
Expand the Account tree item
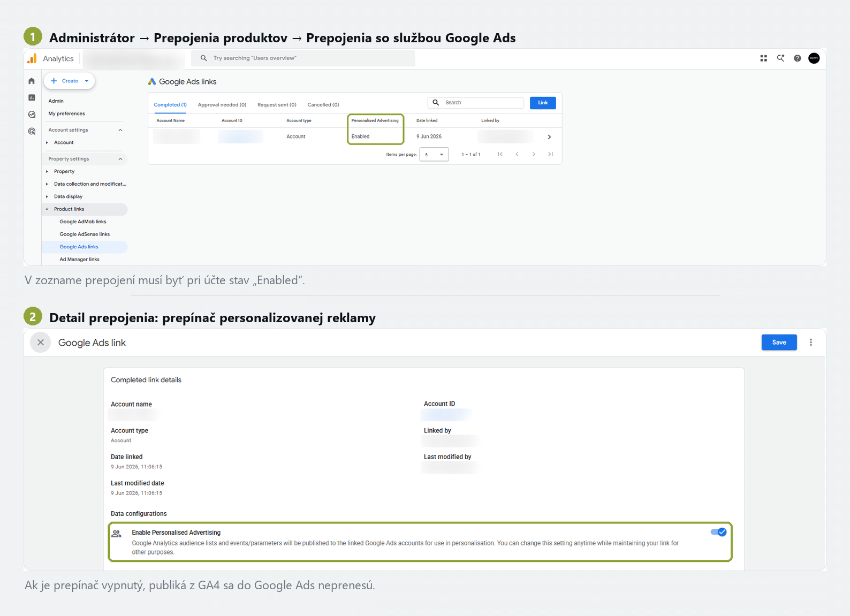[47, 143]
